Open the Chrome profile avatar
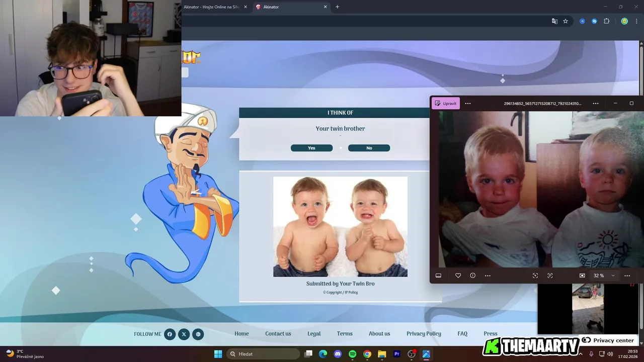644x362 pixels. point(624,21)
